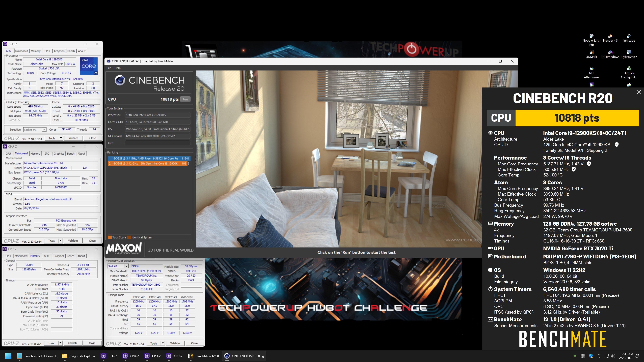
Task: Open MSI Afterburner from the desktop
Action: (591, 73)
